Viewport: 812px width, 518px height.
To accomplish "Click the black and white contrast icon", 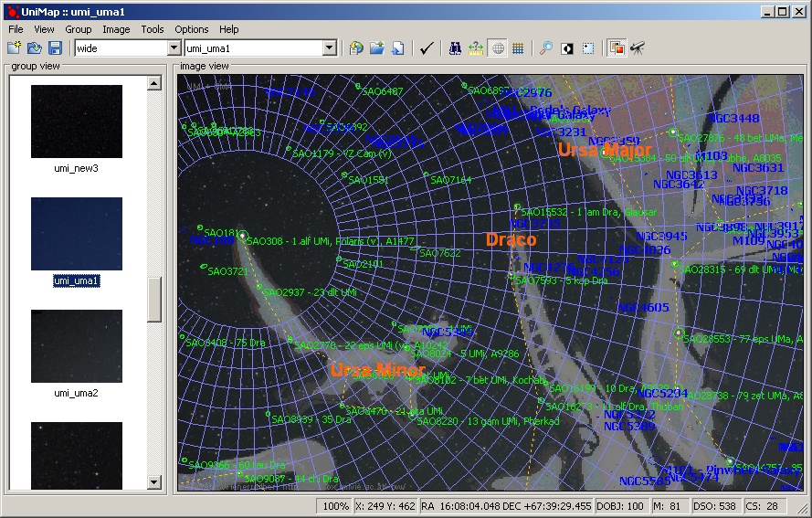I will click(x=567, y=48).
